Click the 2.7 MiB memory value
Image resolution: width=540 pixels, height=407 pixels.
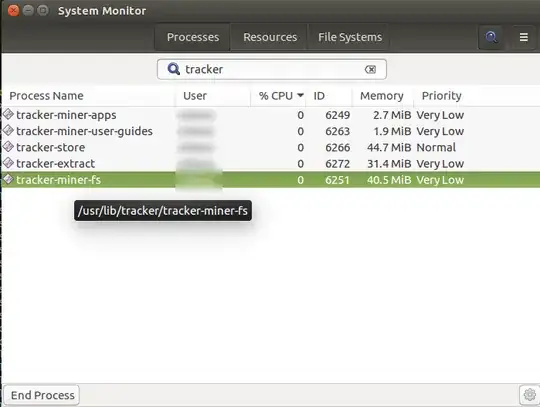392,115
